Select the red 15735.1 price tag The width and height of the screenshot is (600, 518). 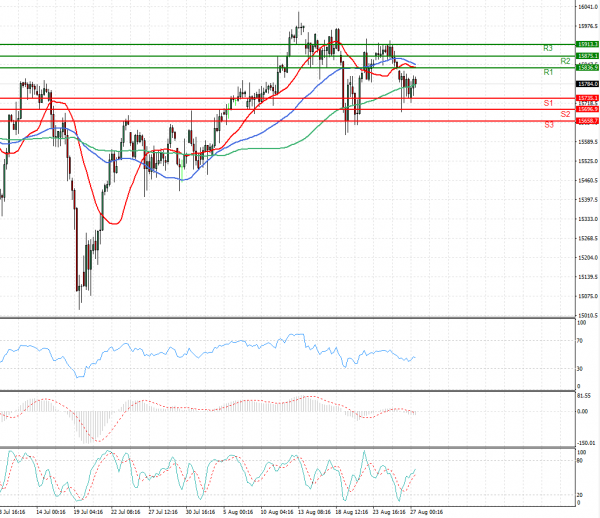click(x=587, y=98)
